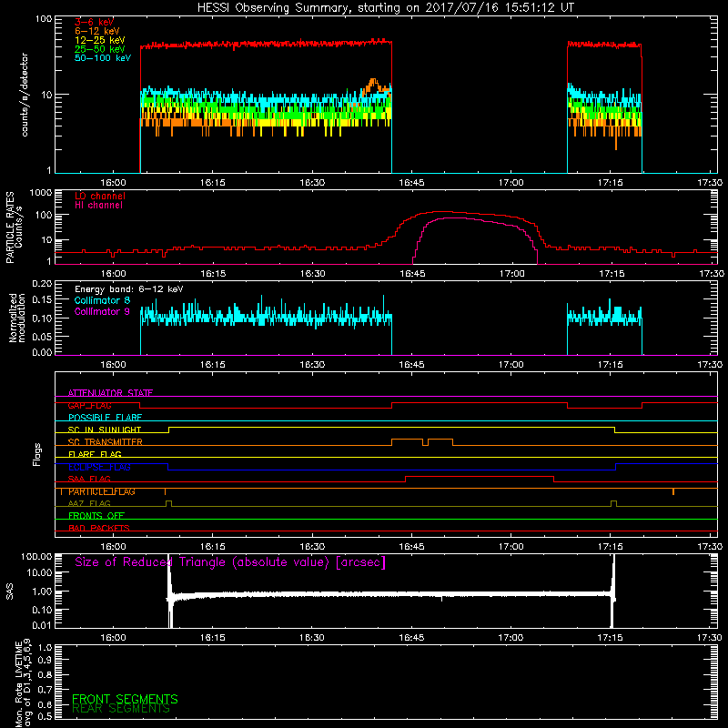Click the green 25-50 keV legend label
This screenshot has width=728, height=728.
tap(100, 49)
